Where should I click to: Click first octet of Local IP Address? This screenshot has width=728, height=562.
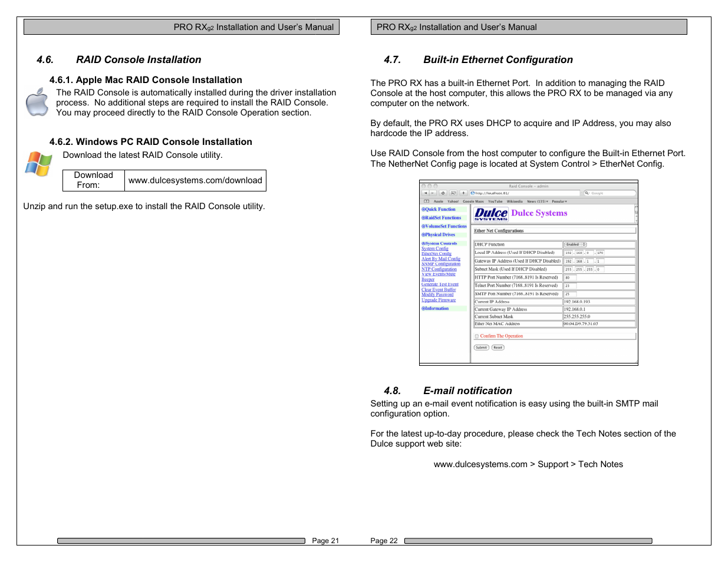point(568,253)
